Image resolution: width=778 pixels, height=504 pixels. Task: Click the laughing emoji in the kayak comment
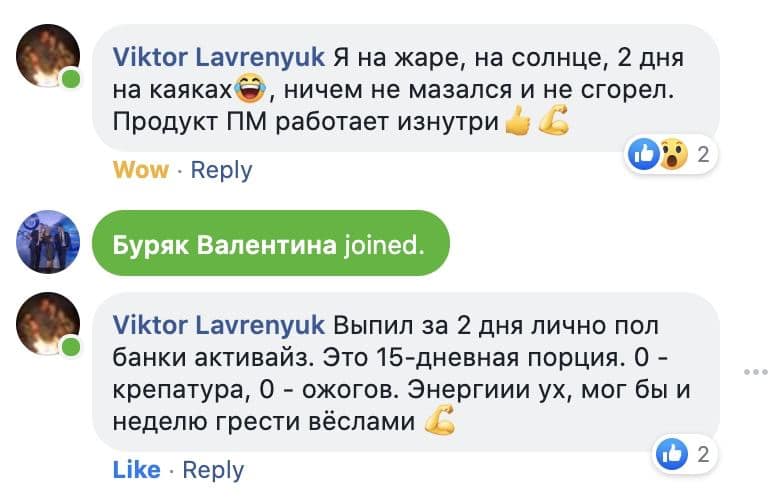pyautogui.click(x=249, y=92)
